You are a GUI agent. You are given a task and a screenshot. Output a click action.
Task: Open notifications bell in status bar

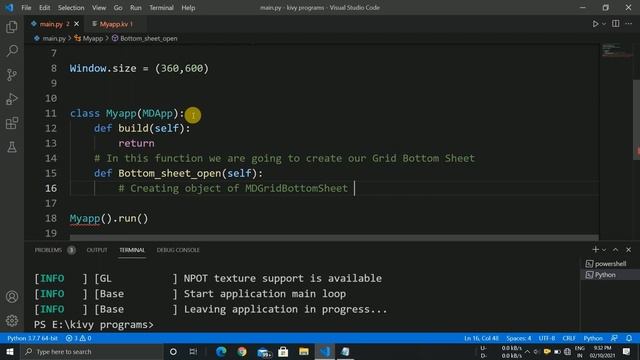(x=629, y=338)
